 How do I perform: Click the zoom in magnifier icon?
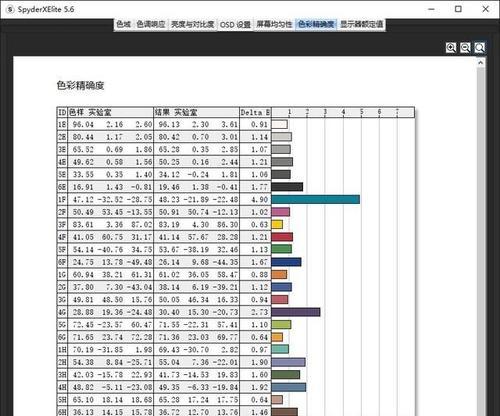pyautogui.click(x=451, y=48)
